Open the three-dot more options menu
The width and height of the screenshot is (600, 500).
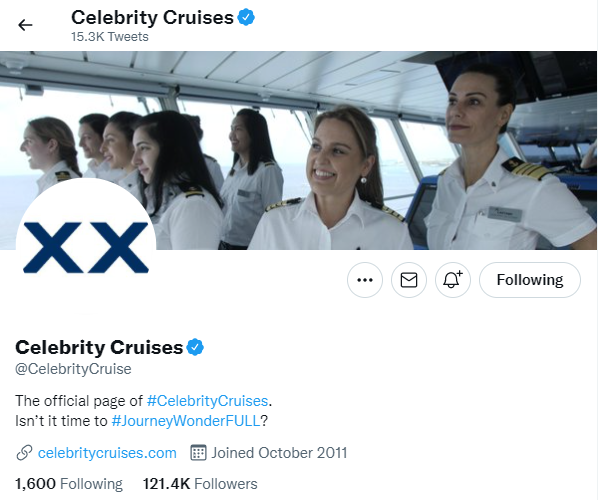pyautogui.click(x=365, y=281)
